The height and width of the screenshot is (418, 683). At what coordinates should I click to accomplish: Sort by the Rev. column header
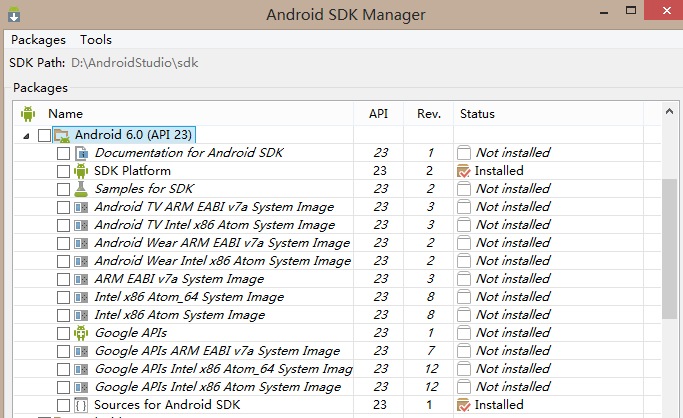pos(429,114)
